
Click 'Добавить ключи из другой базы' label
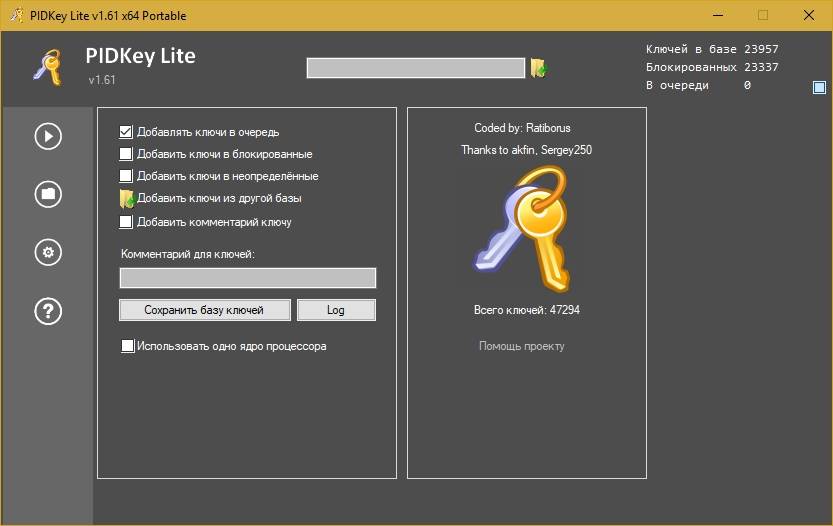tap(219, 198)
